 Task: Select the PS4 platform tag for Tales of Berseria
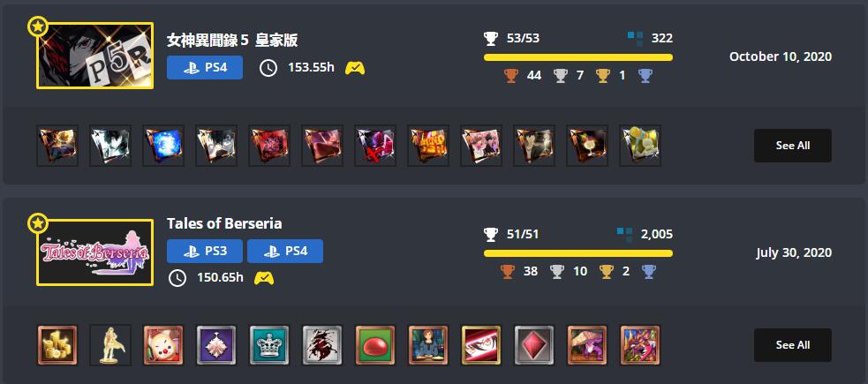[x=285, y=252]
